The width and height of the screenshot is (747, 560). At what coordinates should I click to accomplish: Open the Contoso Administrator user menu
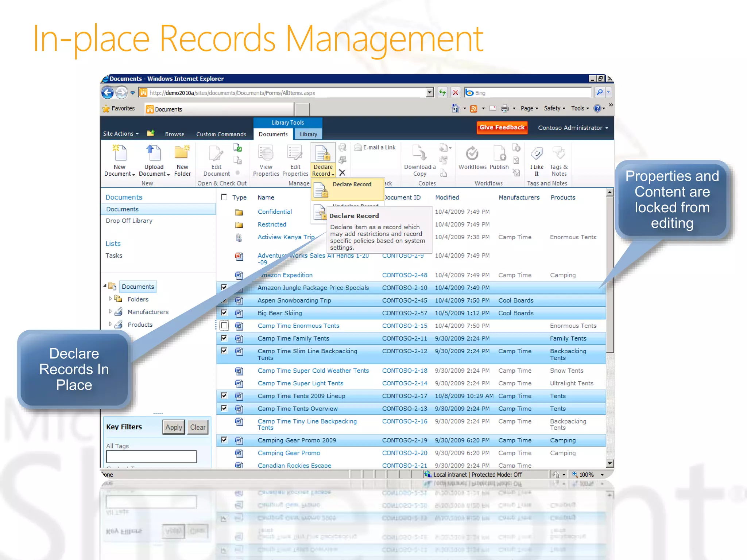click(573, 128)
